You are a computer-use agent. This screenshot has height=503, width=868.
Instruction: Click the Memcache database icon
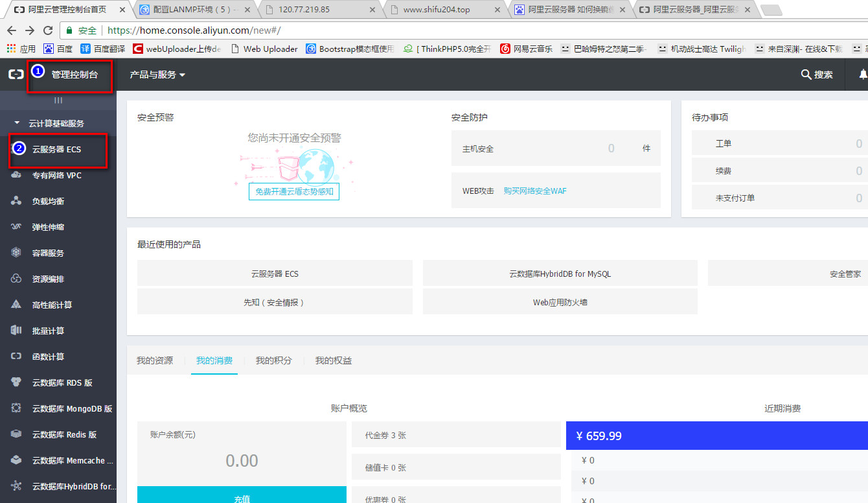point(17,460)
